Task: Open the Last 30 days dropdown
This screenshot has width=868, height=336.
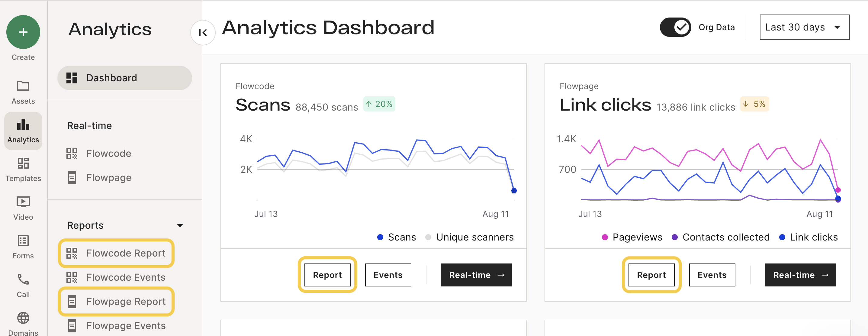Action: [804, 27]
